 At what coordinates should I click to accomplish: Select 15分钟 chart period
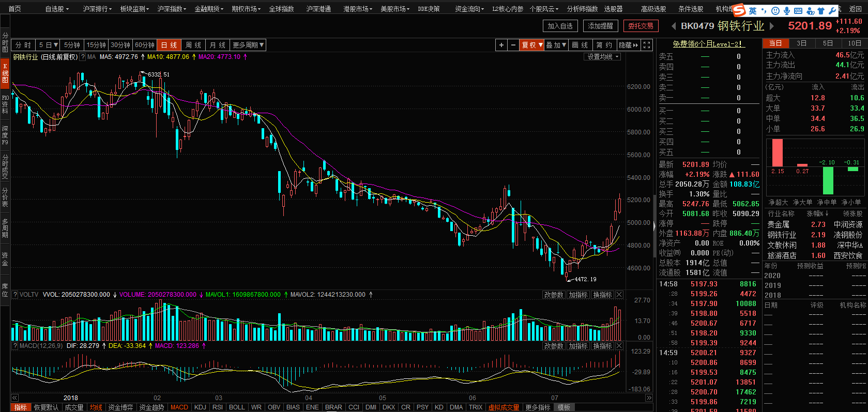click(x=97, y=45)
